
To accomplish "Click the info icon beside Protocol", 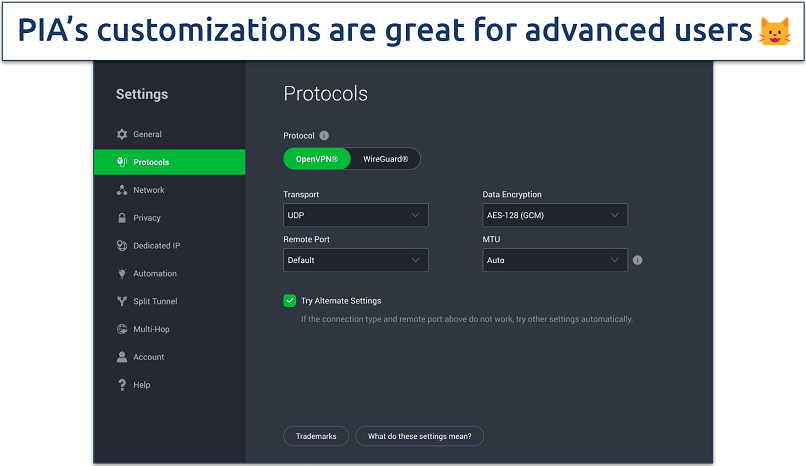I will click(324, 136).
